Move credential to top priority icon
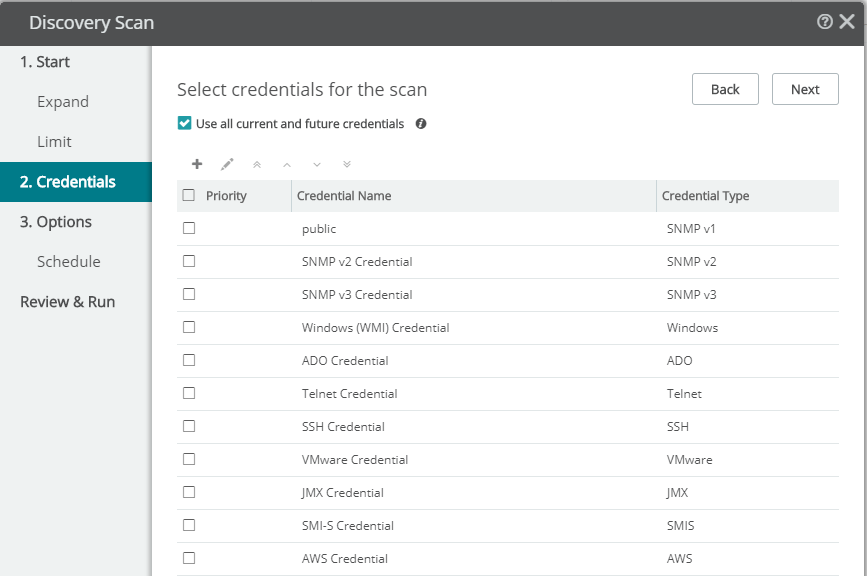Viewport: 867px width, 576px height. [x=257, y=164]
